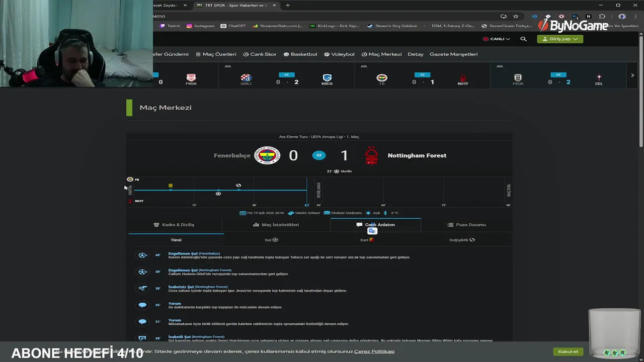
Task: Open Steam'e Hoş Geldiniz bookmark
Action: pos(392,26)
